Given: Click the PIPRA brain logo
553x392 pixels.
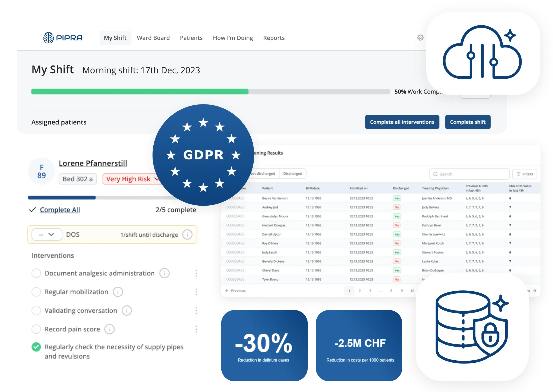Looking at the screenshot, I should tap(48, 38).
